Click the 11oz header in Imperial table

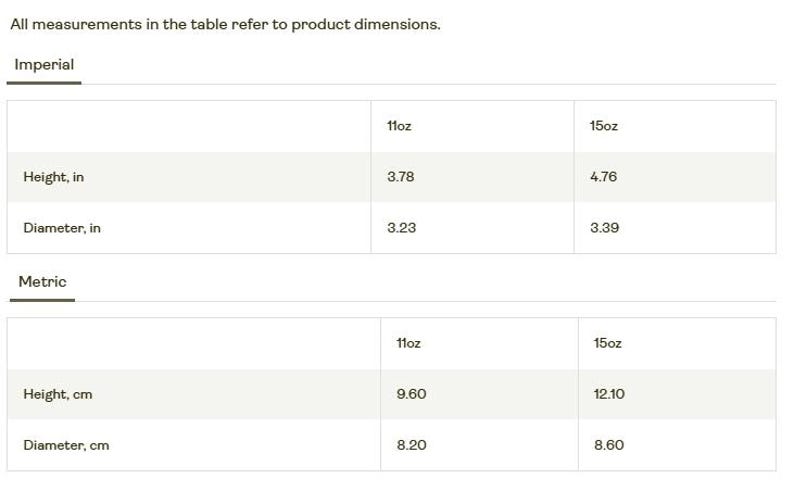point(399,126)
